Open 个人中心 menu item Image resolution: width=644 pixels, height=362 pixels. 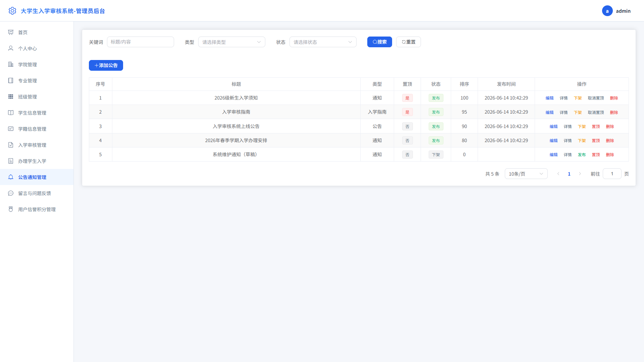[x=37, y=48]
